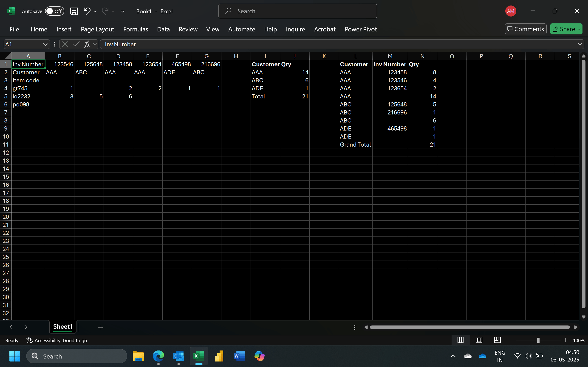Click the Undo arrow icon

click(87, 11)
